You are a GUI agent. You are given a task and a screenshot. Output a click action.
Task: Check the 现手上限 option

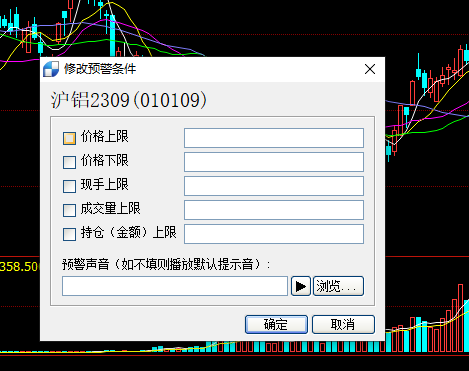click(x=69, y=186)
